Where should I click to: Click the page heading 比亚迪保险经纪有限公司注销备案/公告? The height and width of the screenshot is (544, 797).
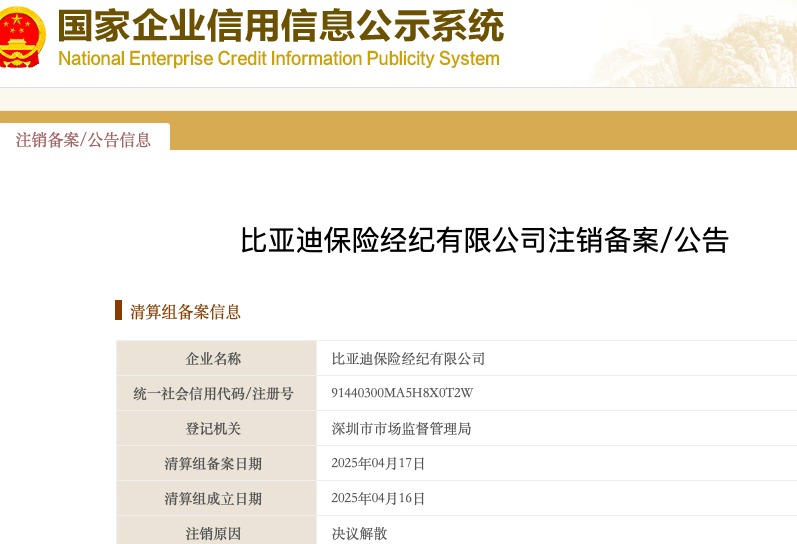[x=484, y=240]
